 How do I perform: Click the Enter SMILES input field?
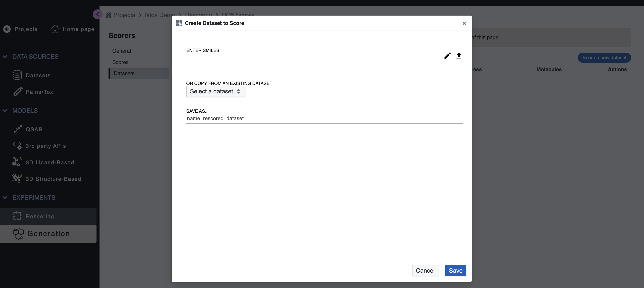point(313,58)
